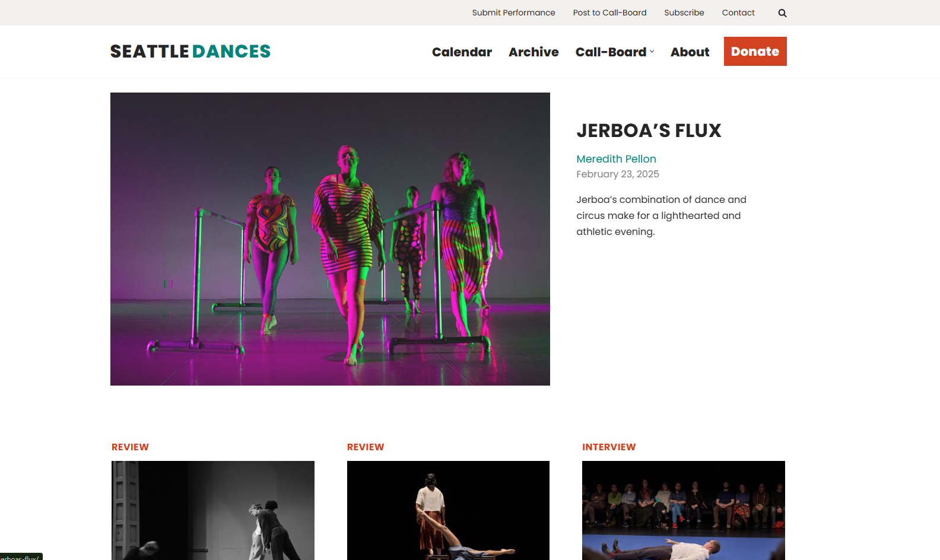The height and width of the screenshot is (560, 940).
Task: Open the search magnifier icon
Action: pos(782,13)
